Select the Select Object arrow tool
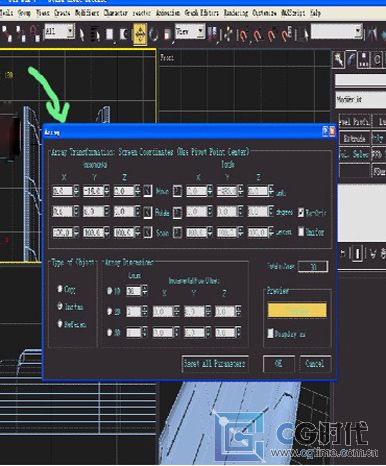386x466 pixels. click(82, 34)
